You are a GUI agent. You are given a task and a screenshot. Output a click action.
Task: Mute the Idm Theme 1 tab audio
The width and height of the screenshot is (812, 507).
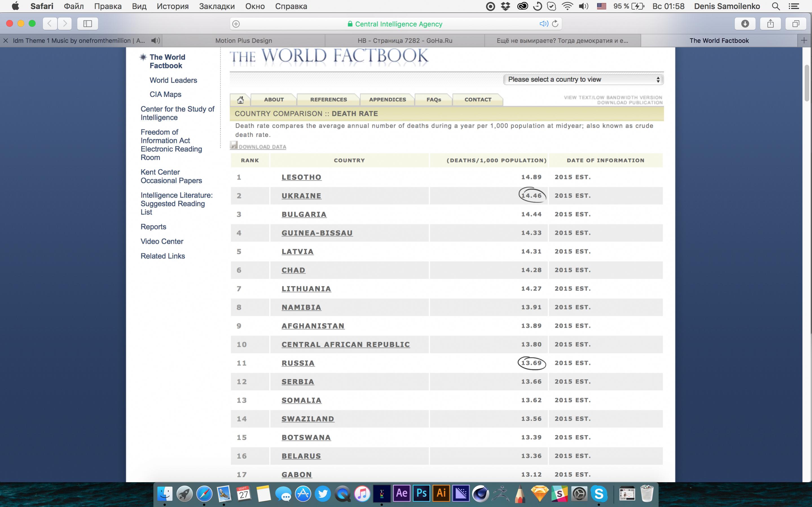(x=155, y=41)
